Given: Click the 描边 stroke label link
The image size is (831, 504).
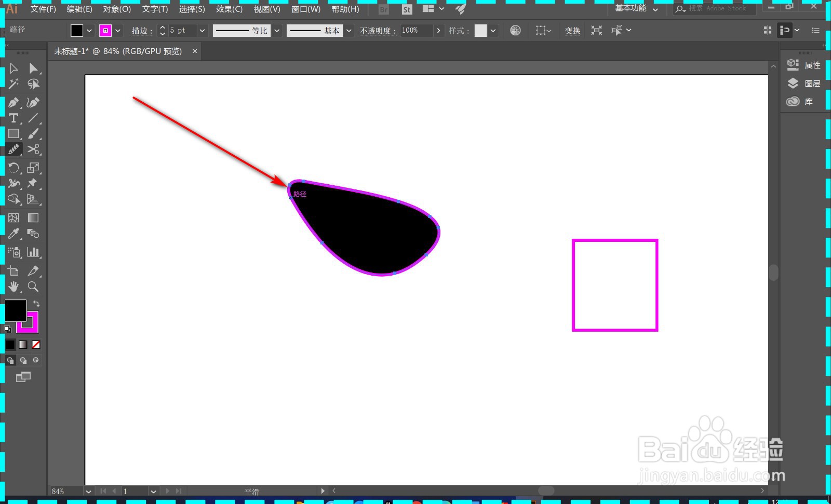Looking at the screenshot, I should (142, 31).
